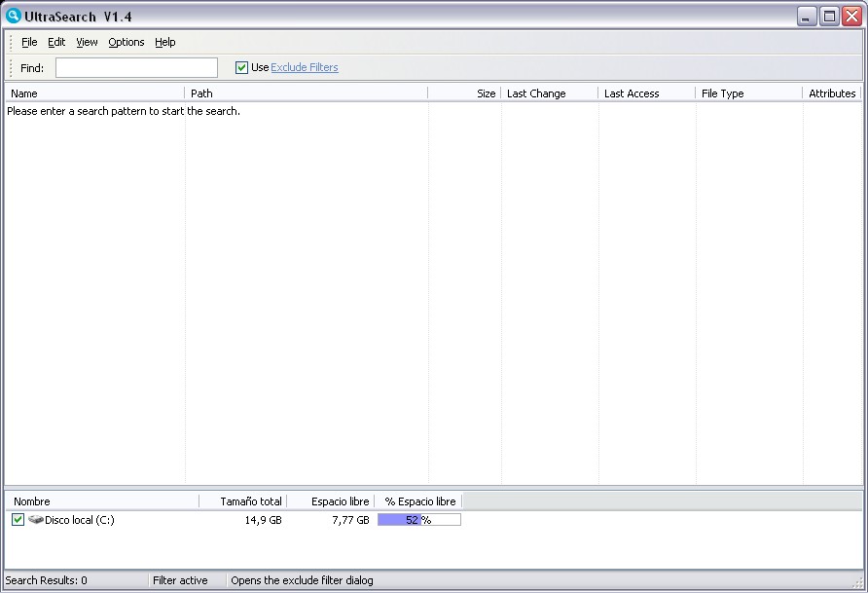Click the Filter active status entry
The width and height of the screenshot is (868, 593).
[180, 580]
